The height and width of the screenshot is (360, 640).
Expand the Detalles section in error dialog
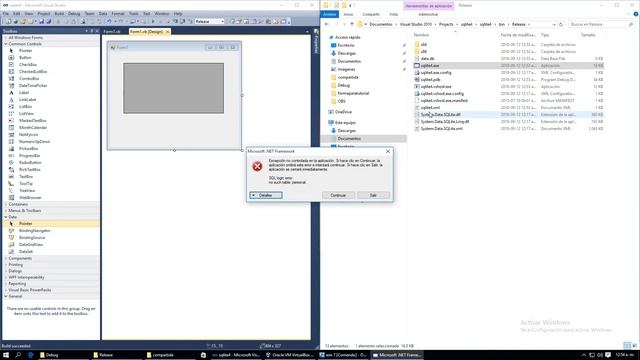(x=266, y=196)
